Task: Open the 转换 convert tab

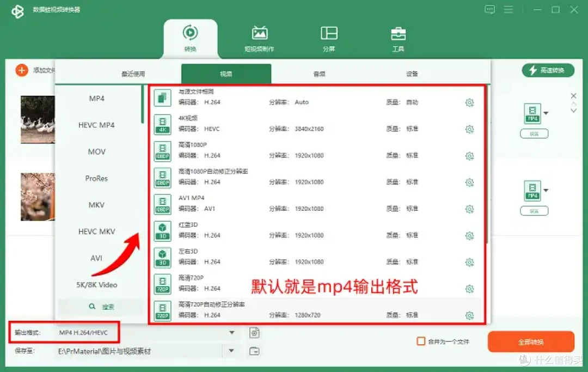Action: [x=190, y=38]
